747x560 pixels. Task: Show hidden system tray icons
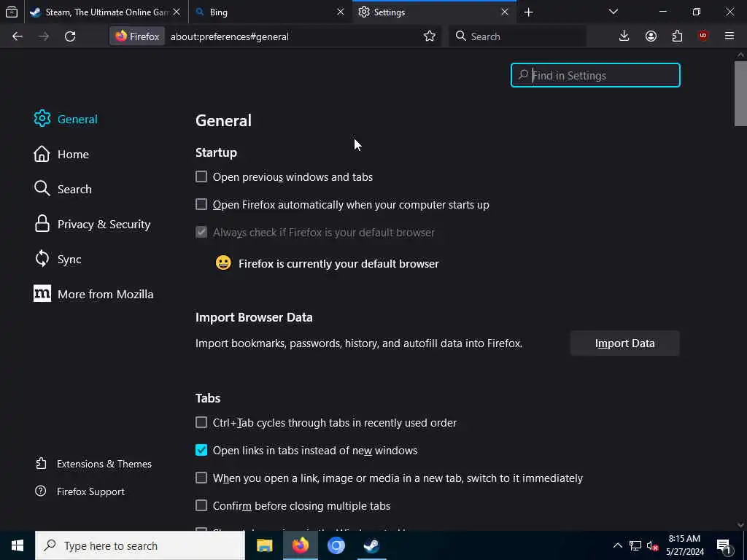pyautogui.click(x=617, y=545)
